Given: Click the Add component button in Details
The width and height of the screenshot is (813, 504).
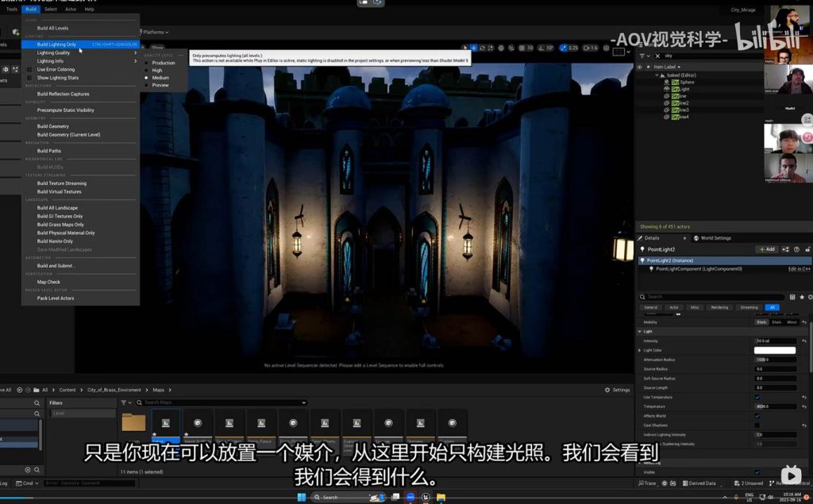Looking at the screenshot, I should click(x=767, y=249).
